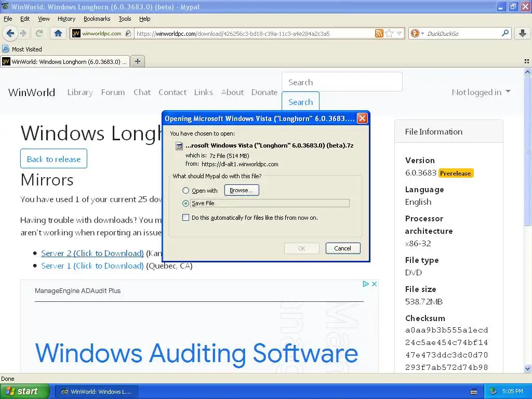Image resolution: width=532 pixels, height=399 pixels.
Task: Open the Bookmarks menu
Action: [x=97, y=19]
